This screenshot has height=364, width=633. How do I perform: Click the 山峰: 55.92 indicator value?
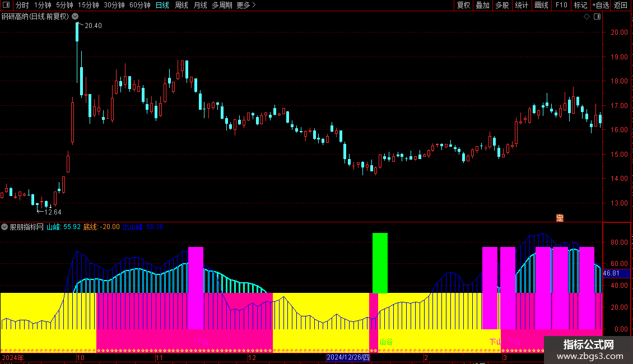63,227
